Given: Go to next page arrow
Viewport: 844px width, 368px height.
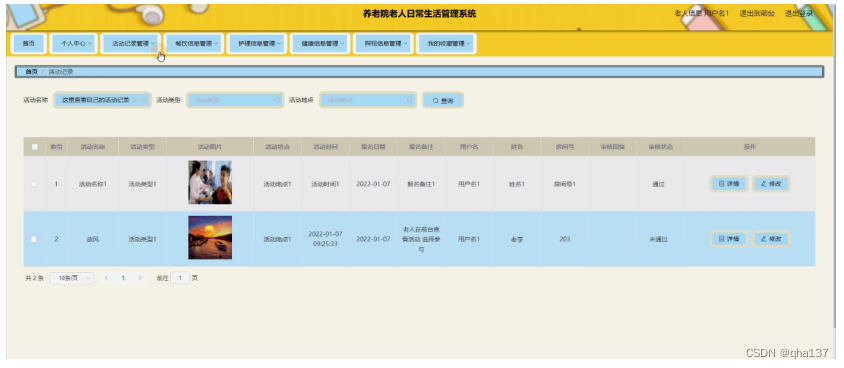Looking at the screenshot, I should pyautogui.click(x=140, y=278).
